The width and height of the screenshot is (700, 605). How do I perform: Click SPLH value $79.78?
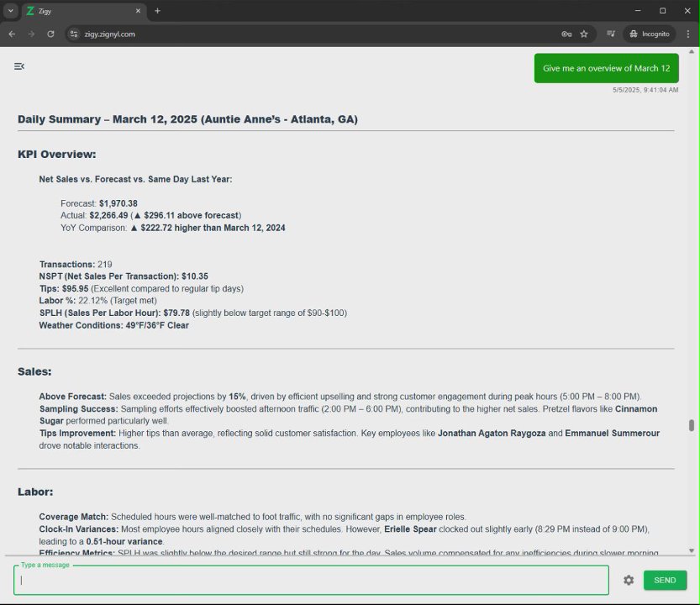[176, 313]
